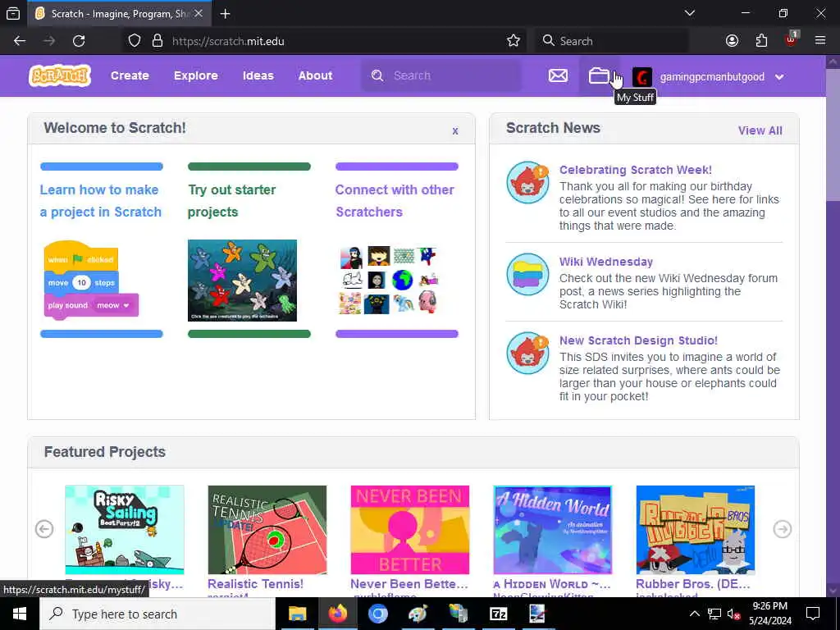
Task: Open the Rubber Bros. (DE... title link
Action: (692, 584)
